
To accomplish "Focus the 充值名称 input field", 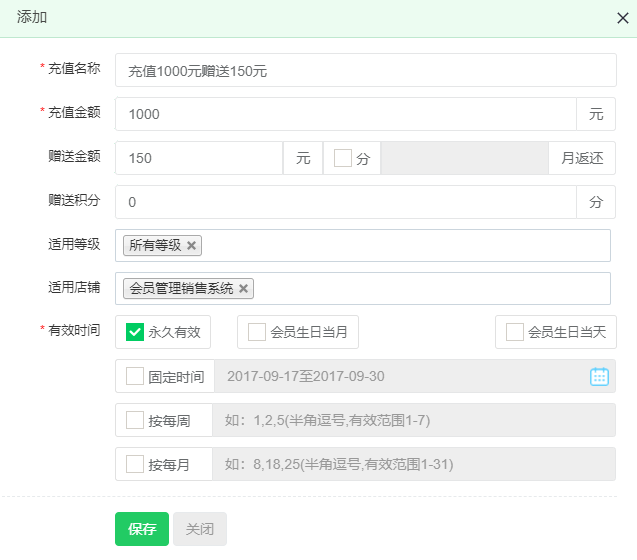I will pyautogui.click(x=366, y=70).
